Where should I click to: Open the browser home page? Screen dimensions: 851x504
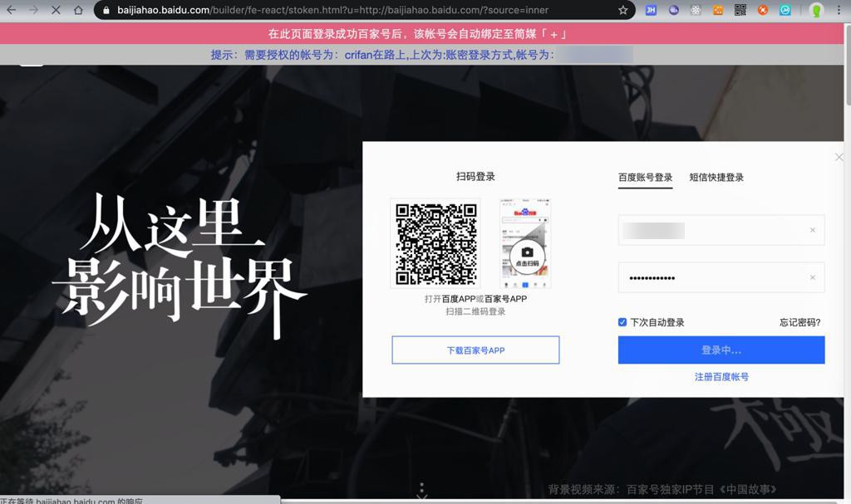coord(78,10)
